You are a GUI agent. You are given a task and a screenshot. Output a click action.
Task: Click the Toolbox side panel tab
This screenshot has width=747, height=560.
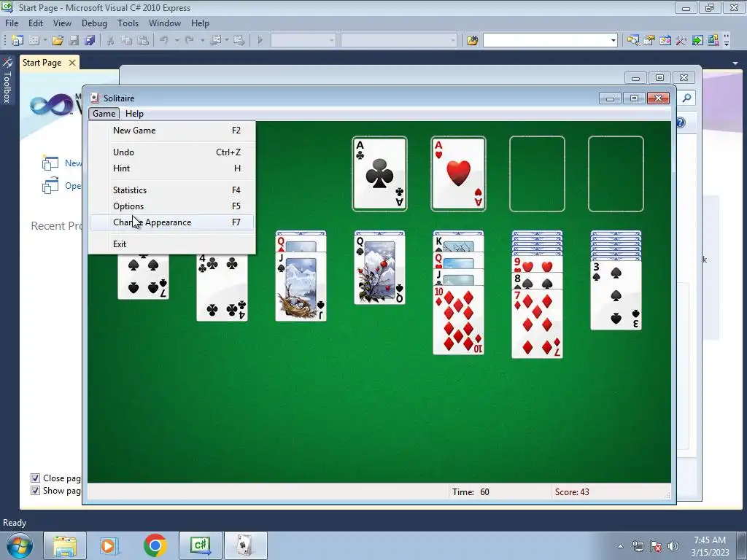tap(7, 80)
